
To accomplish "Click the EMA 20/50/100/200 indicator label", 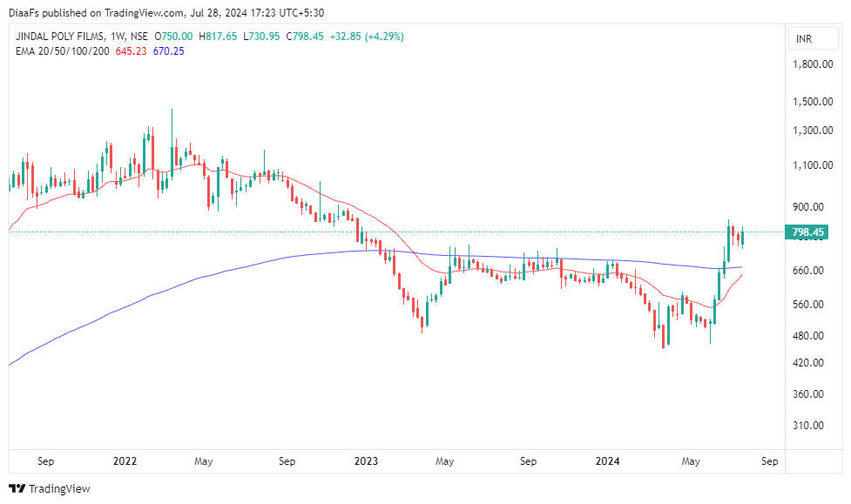I will pyautogui.click(x=63, y=51).
